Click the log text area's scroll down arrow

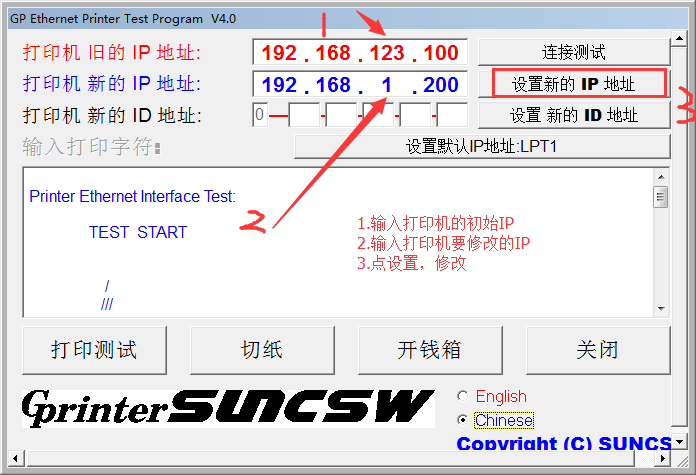pos(661,309)
